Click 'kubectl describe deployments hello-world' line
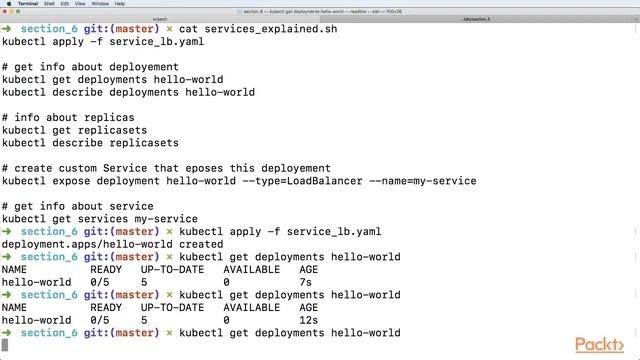Screen dimensions: 640x360 128,92
